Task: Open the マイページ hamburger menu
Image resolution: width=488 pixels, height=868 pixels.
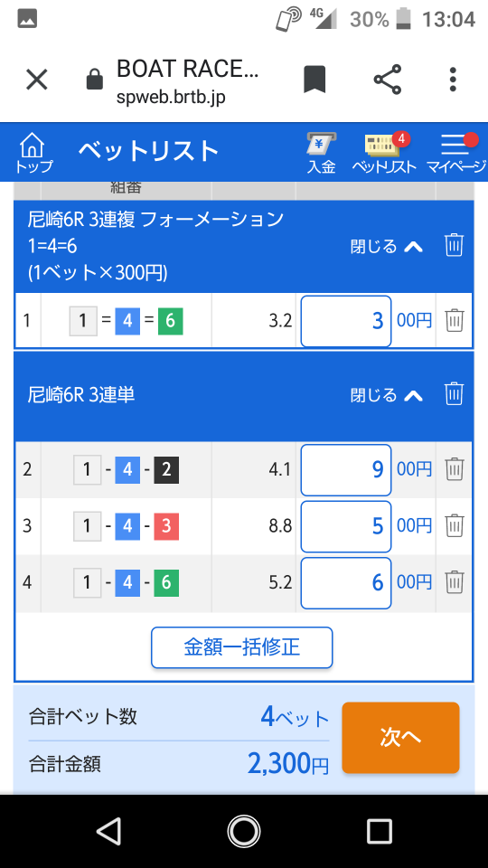Action: (x=455, y=153)
